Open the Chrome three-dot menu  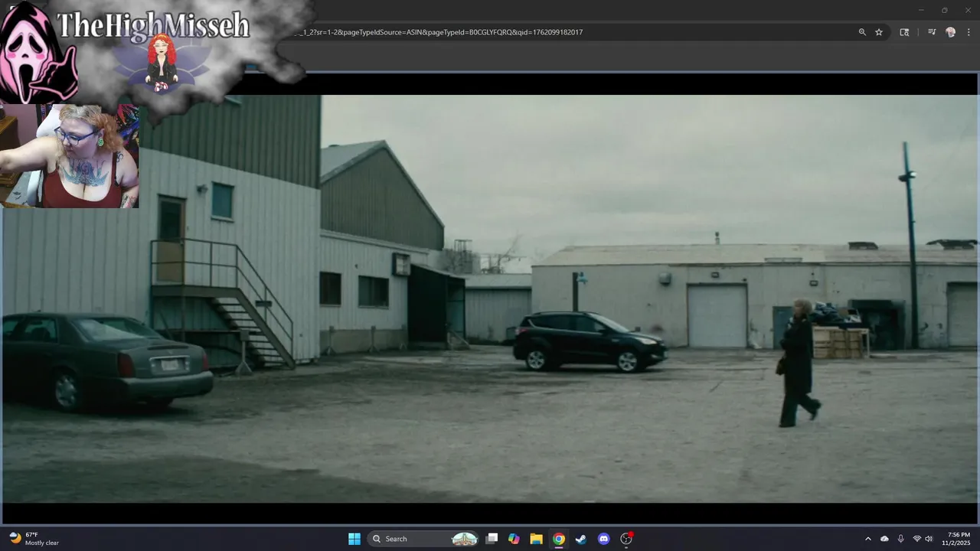[x=969, y=32]
